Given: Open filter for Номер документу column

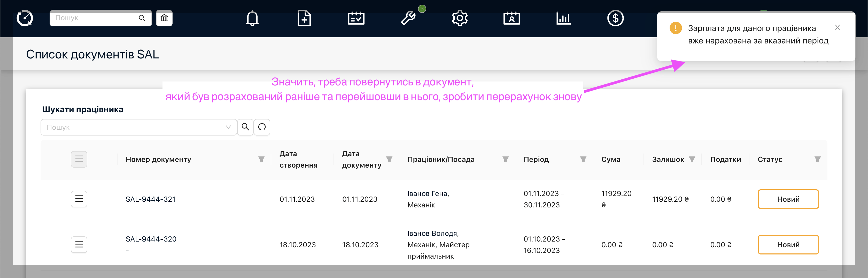Looking at the screenshot, I should point(261,159).
